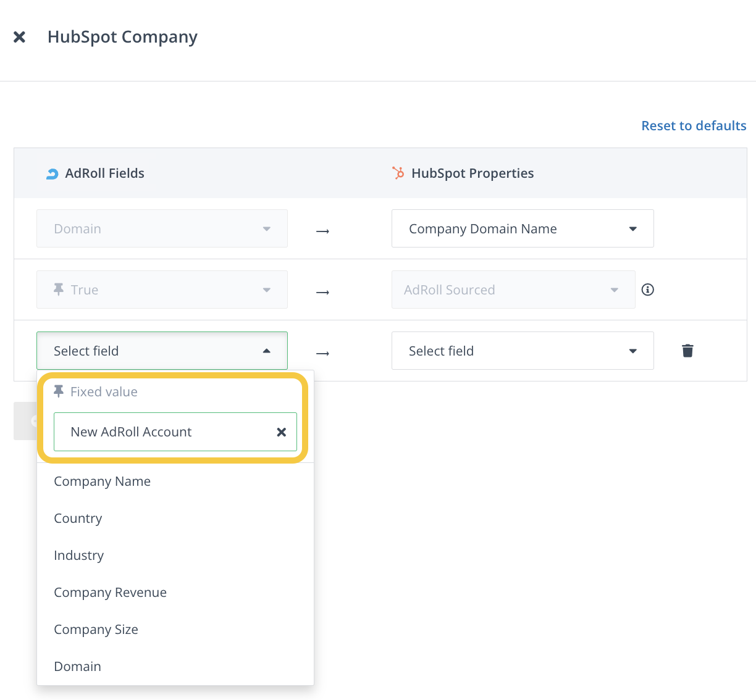Open the HubSpot Select field dropdown

tap(522, 351)
